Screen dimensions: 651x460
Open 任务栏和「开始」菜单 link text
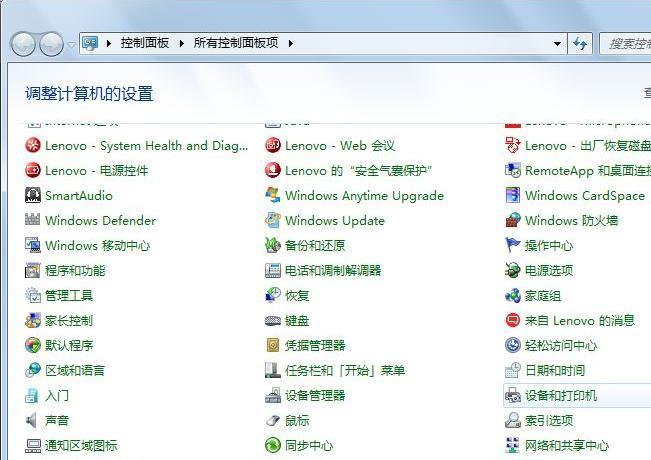[345, 370]
